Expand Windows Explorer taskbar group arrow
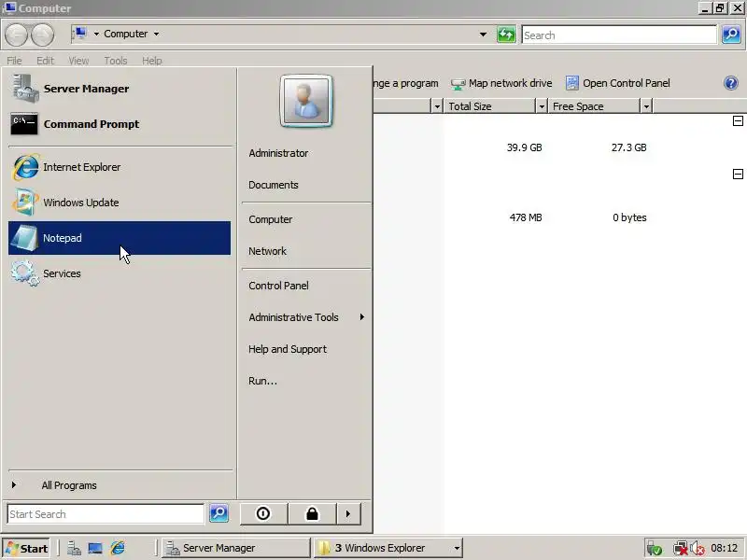Viewport: 747px width, 560px height. 457,548
